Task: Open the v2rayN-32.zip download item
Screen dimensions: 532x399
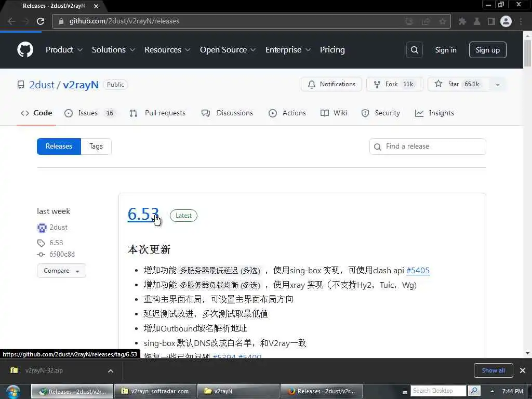Action: (x=44, y=370)
